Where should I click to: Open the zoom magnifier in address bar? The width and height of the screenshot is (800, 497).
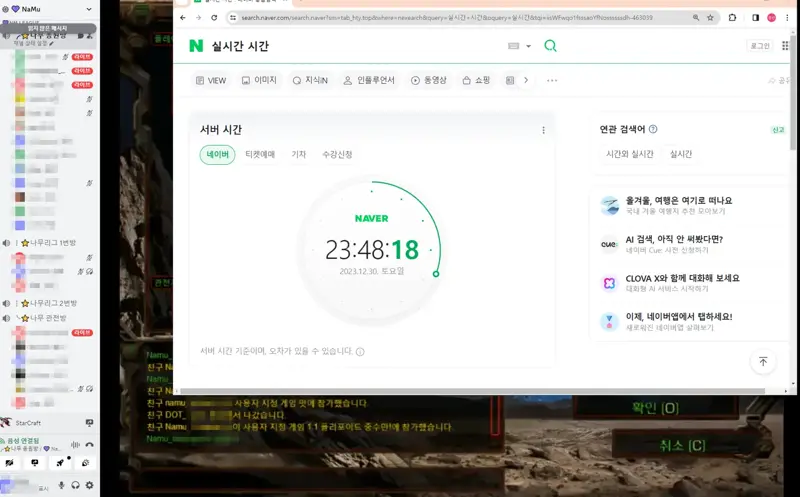coord(696,17)
